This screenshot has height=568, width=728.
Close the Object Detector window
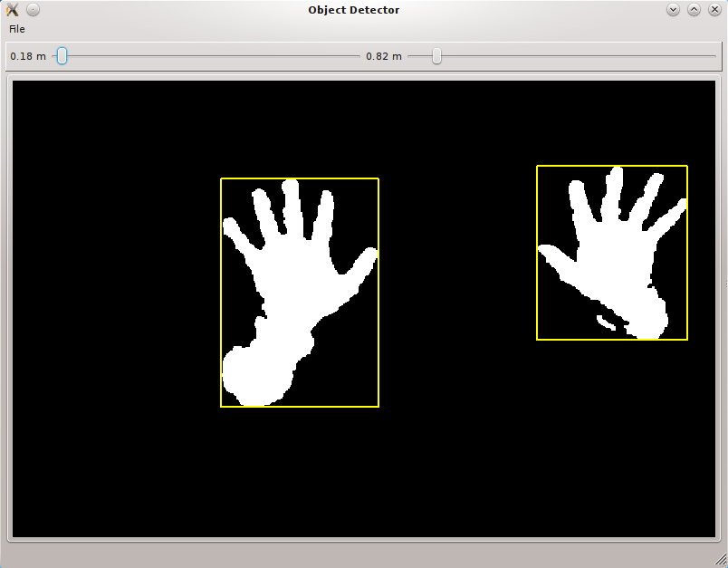pos(714,9)
